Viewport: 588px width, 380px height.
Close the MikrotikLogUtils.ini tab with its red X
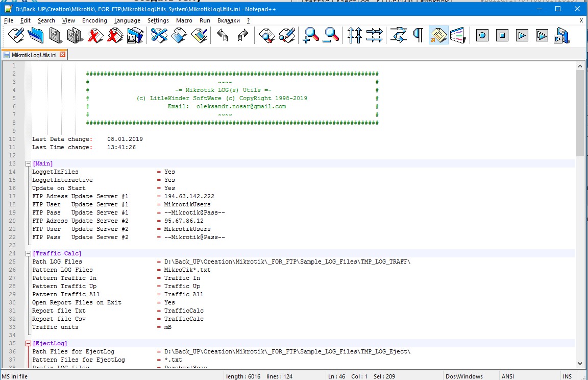click(63, 54)
